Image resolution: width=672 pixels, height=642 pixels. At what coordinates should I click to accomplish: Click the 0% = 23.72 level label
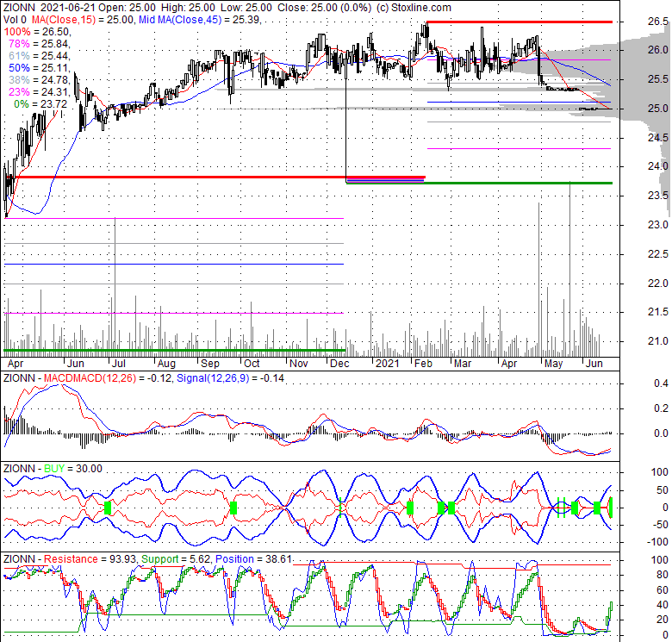(40, 103)
